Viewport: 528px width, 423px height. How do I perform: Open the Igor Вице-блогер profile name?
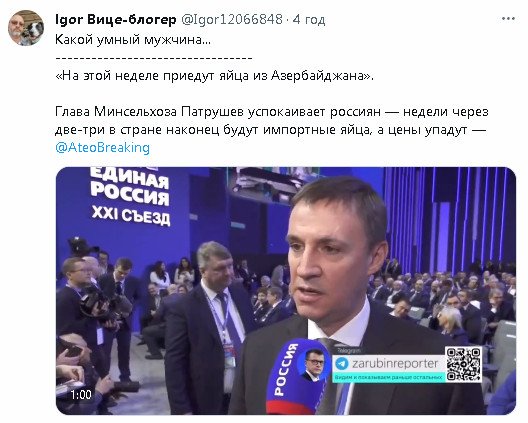pos(116,20)
